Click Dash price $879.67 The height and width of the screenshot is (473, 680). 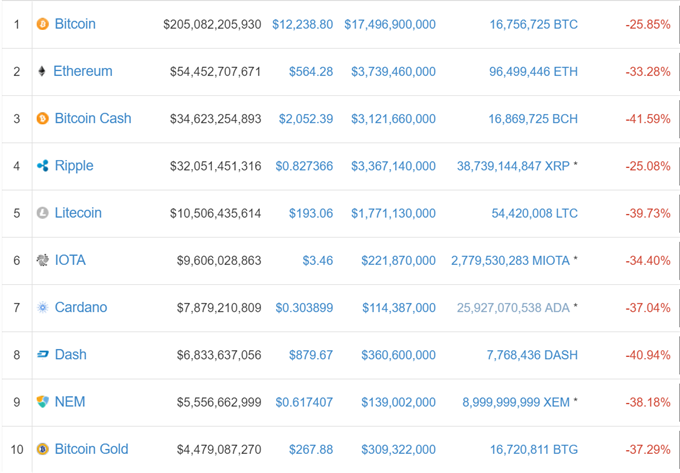pos(311,355)
